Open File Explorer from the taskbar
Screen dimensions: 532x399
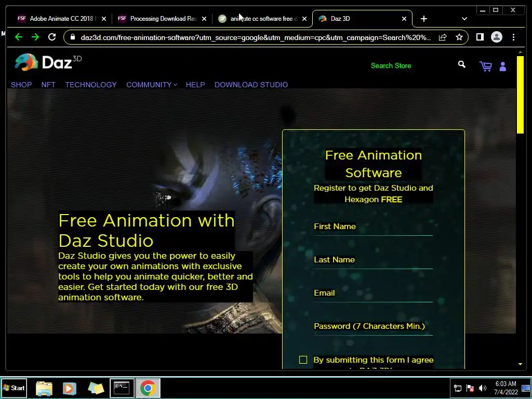pyautogui.click(x=44, y=388)
